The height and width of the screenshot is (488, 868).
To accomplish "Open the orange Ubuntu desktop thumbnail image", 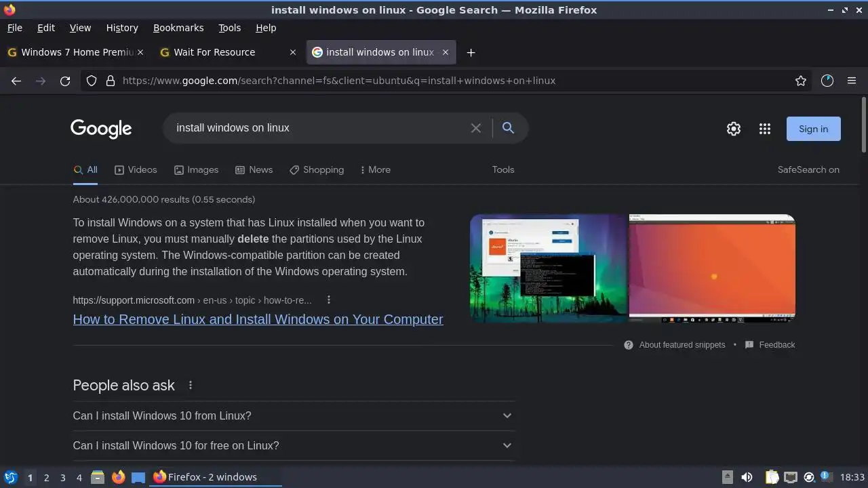I will pyautogui.click(x=712, y=268).
